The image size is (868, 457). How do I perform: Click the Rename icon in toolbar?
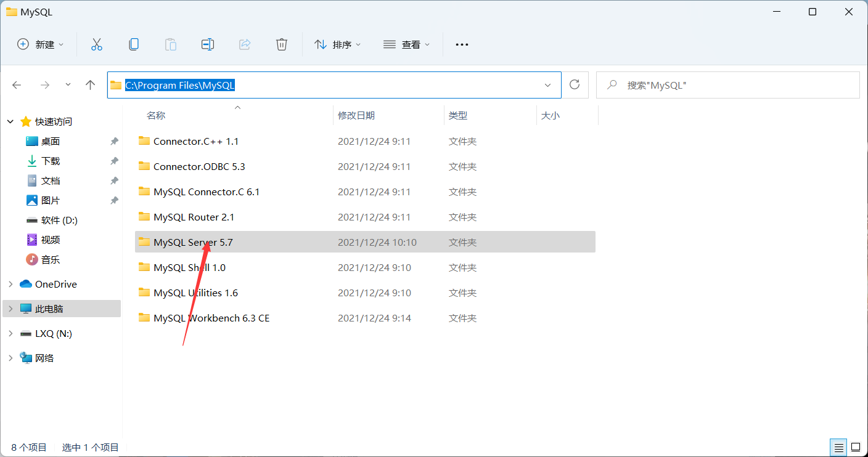coord(208,44)
